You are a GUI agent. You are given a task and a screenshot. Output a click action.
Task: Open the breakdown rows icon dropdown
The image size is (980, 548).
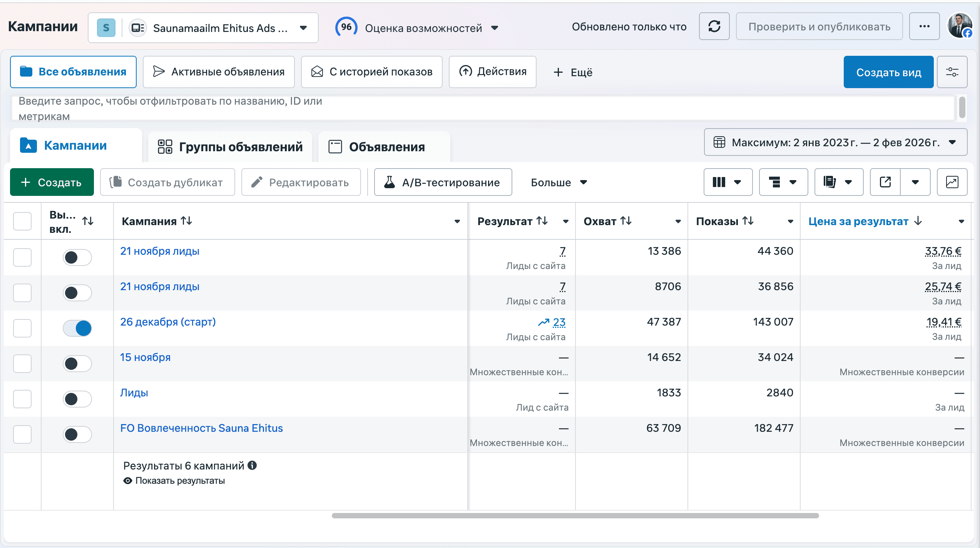coord(783,182)
